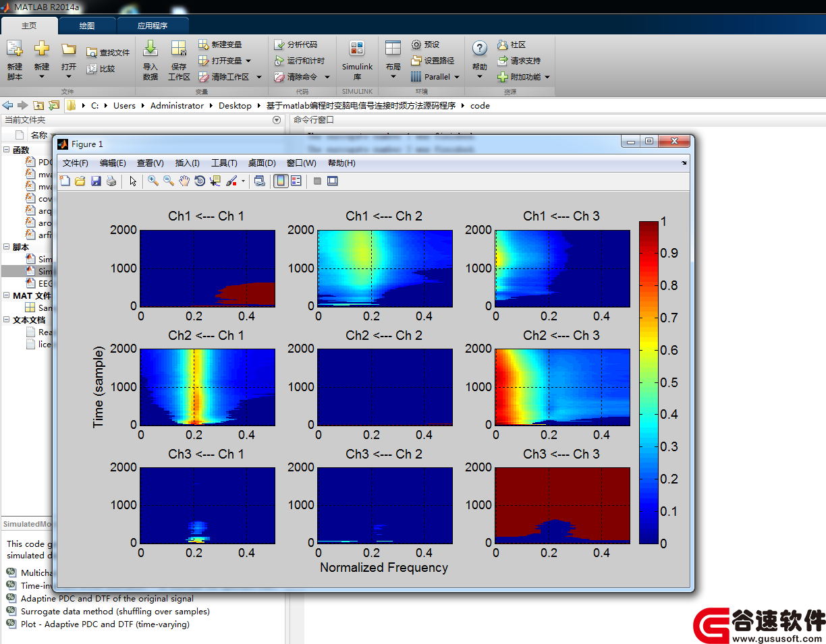Click Analyze Code (分析代码) button
The height and width of the screenshot is (644, 826).
coord(296,45)
